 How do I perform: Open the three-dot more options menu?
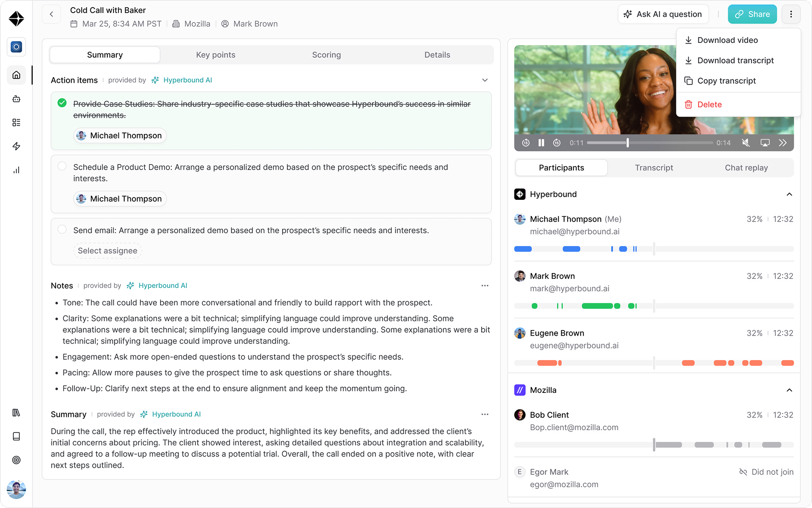[x=791, y=14]
